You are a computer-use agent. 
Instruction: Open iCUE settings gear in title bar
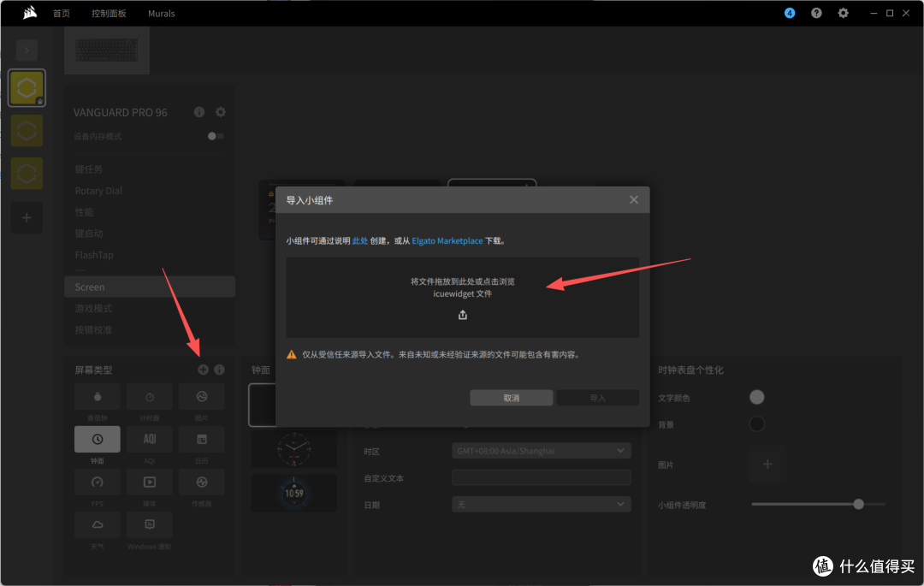coord(844,13)
